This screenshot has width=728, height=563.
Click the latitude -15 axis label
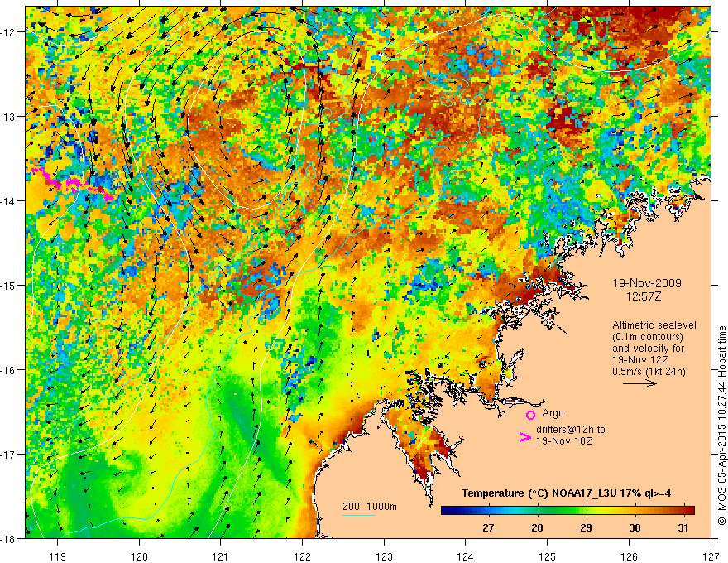(8, 285)
